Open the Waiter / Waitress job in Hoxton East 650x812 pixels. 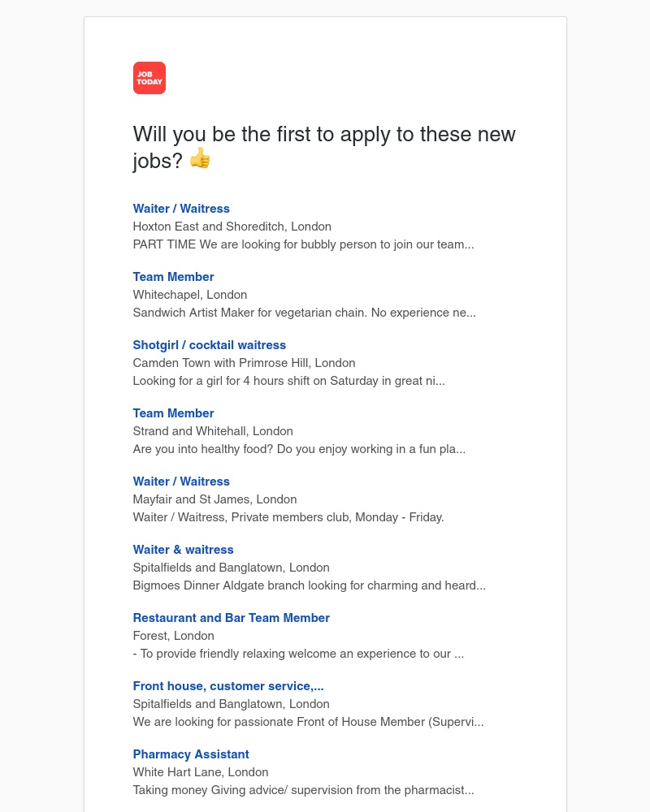(181, 209)
